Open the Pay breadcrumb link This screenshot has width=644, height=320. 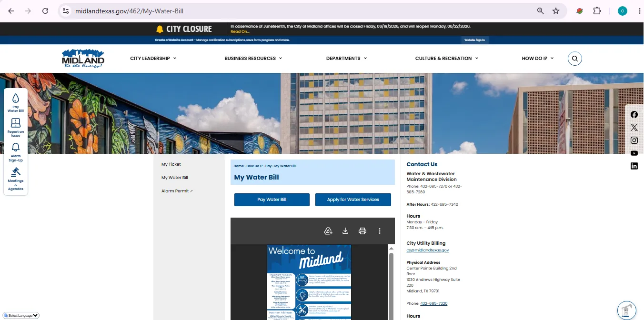tap(268, 166)
